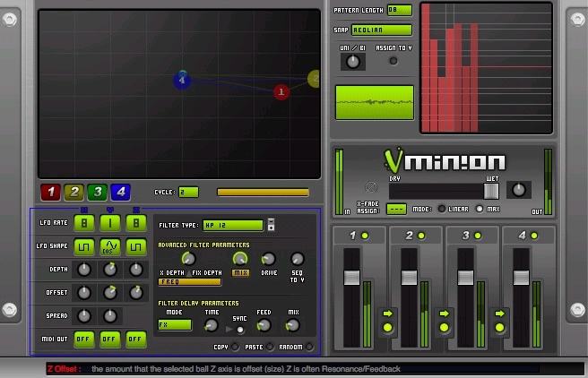
Task: Open the Pattern Length selector
Action: coord(400,10)
